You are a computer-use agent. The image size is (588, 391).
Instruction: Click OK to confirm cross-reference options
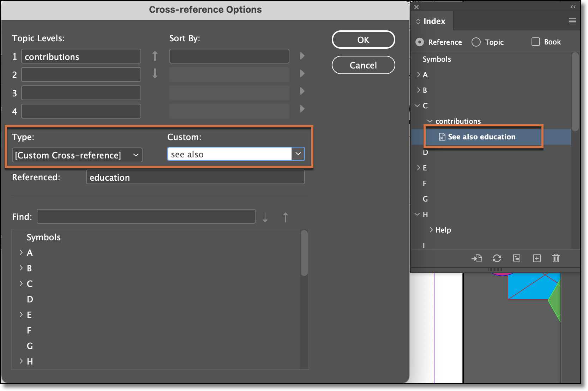point(363,40)
